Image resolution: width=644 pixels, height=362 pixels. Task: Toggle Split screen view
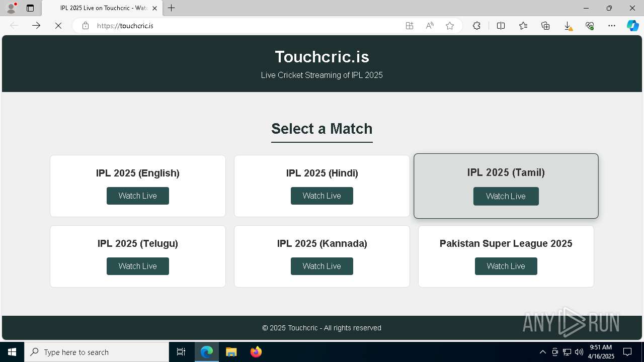click(501, 26)
